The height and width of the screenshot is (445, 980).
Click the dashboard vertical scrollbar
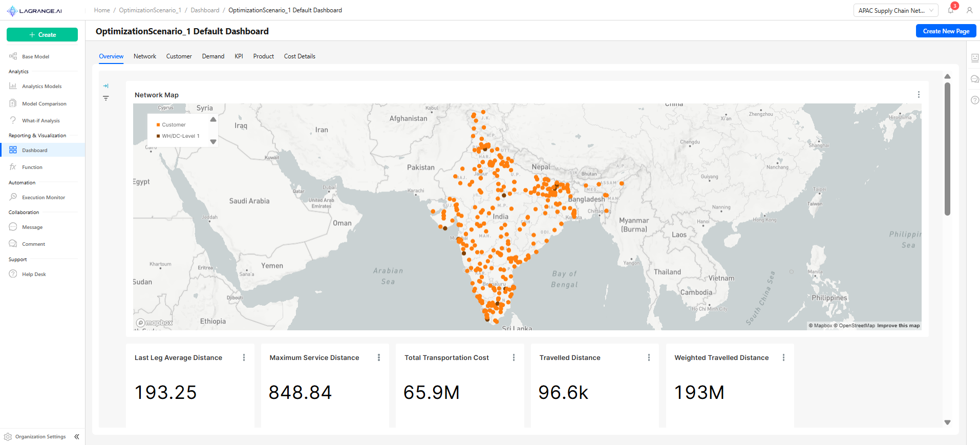pos(947,149)
